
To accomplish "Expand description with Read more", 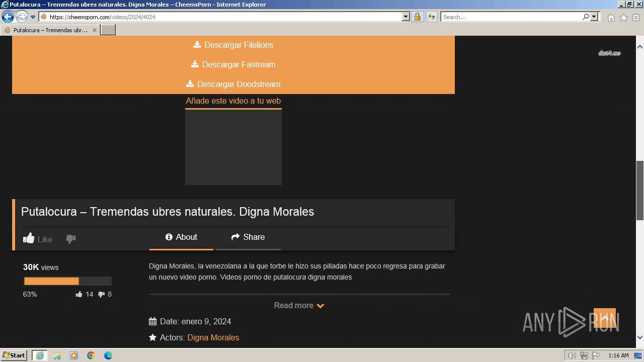I will 299,305.
